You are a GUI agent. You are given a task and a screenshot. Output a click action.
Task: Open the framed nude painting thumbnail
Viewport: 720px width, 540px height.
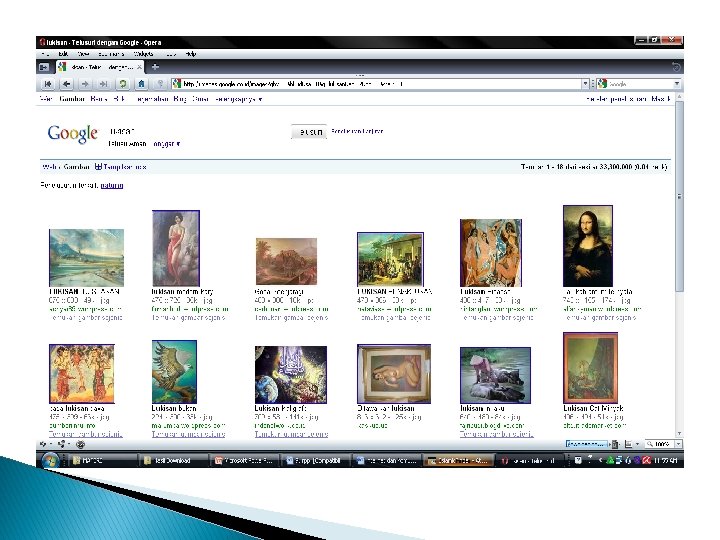click(x=394, y=374)
